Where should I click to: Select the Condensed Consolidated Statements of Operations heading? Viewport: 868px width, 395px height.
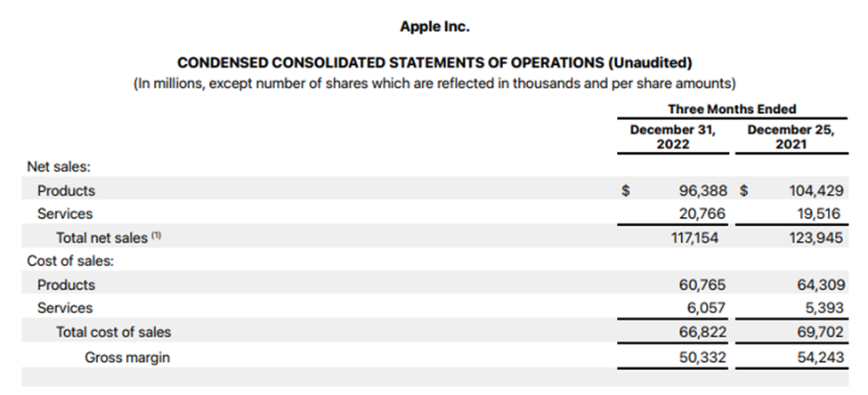coord(434,62)
